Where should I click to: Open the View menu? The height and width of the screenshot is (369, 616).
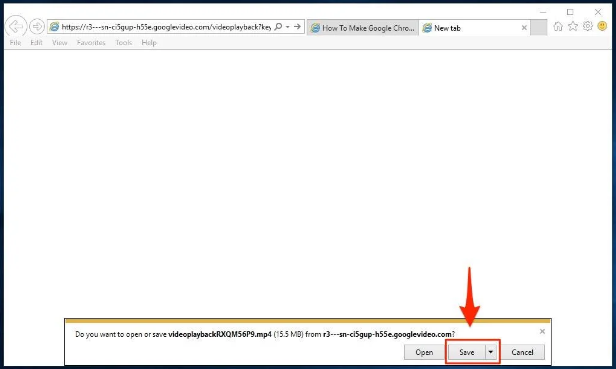click(x=59, y=42)
